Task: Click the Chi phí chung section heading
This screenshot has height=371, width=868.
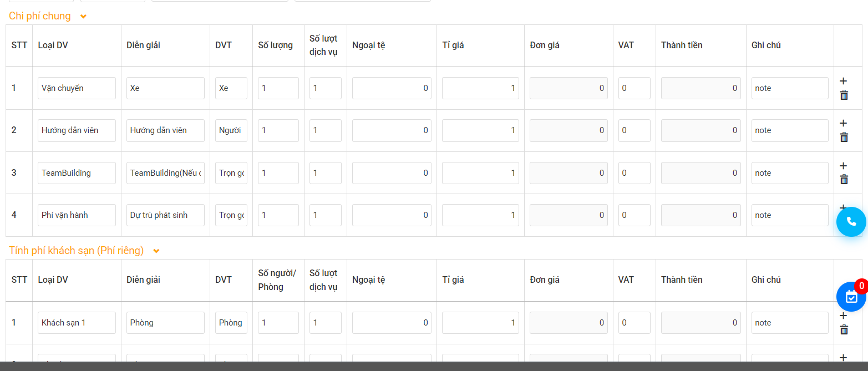Action: coord(40,16)
